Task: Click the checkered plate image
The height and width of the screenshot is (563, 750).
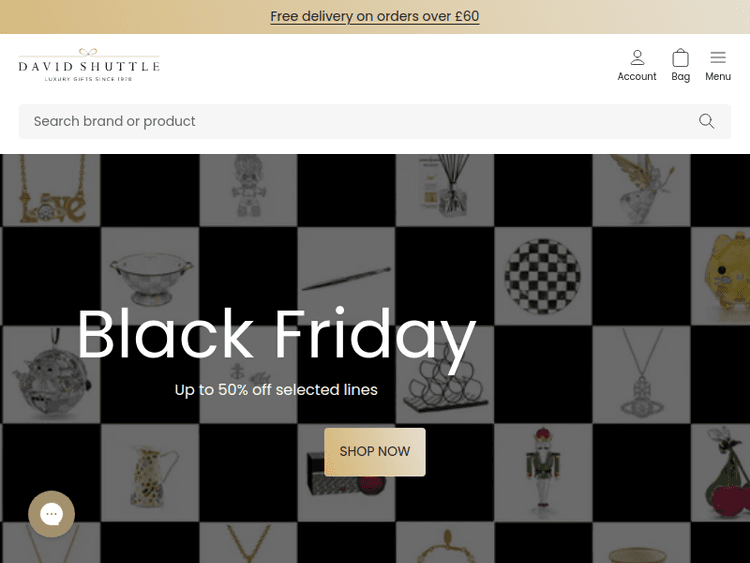Action: 541,274
